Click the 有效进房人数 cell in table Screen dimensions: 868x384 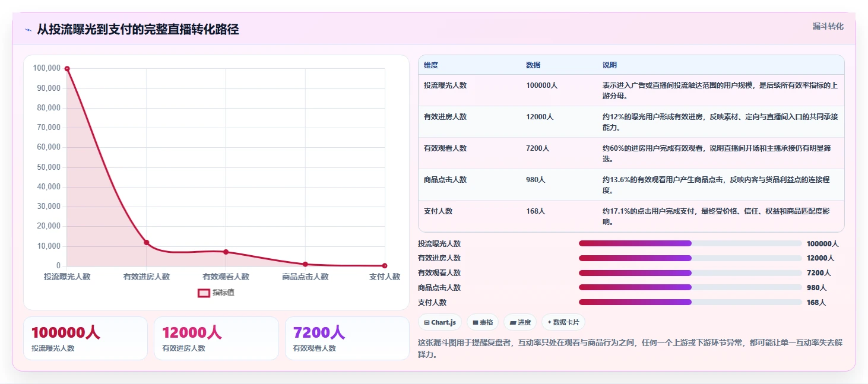click(445, 117)
